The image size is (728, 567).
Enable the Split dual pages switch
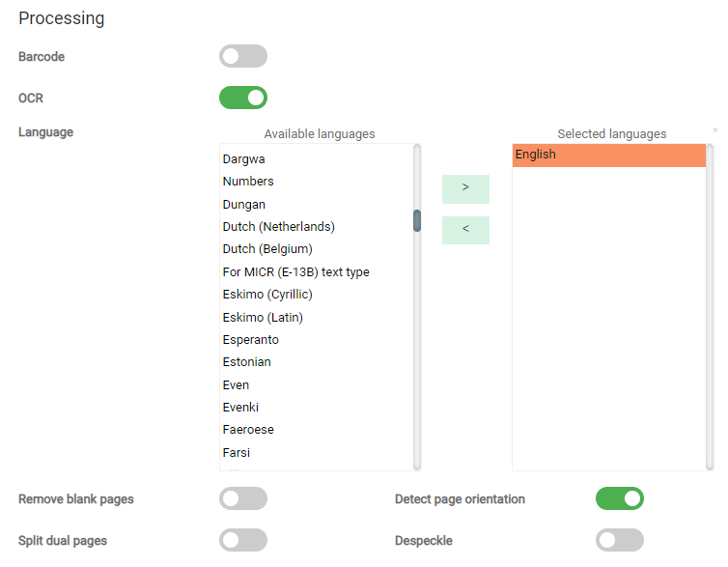242,540
